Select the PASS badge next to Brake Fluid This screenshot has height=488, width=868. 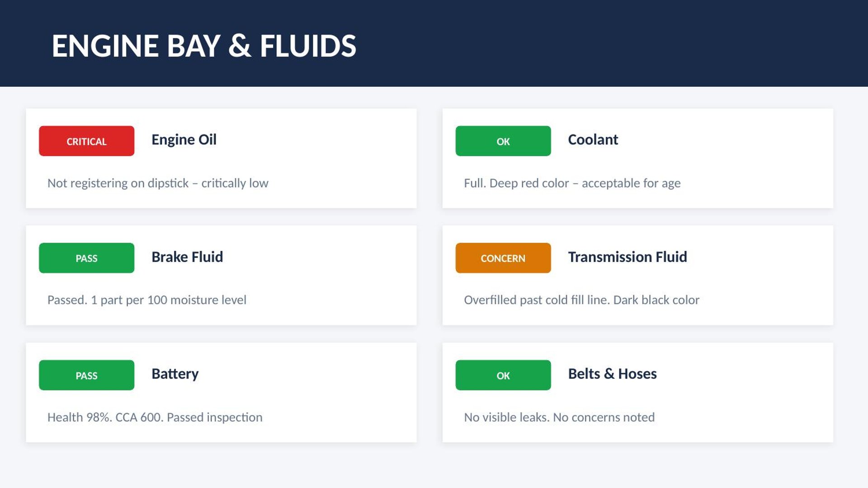click(86, 258)
